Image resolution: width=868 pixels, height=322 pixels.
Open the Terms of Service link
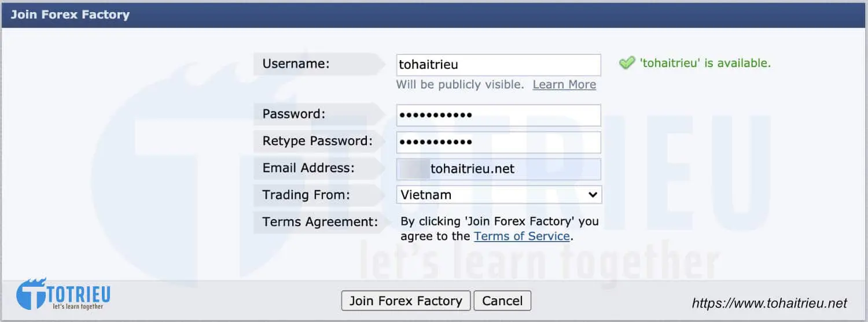pyautogui.click(x=522, y=236)
